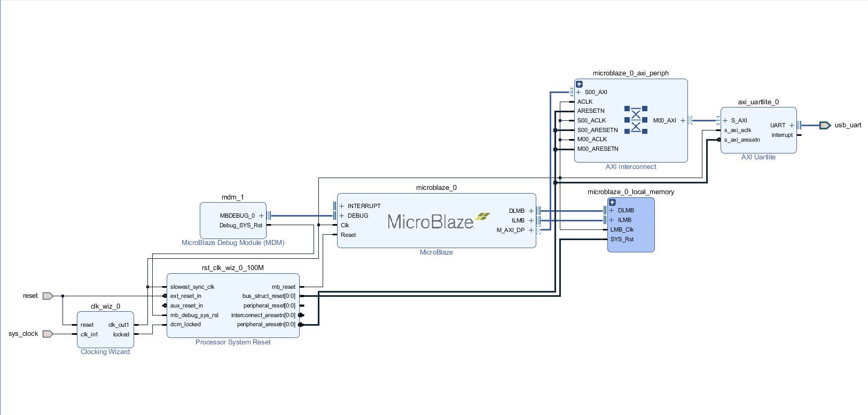Select the peripheral_reset[0:0] pin
868x415 pixels.
point(269,305)
